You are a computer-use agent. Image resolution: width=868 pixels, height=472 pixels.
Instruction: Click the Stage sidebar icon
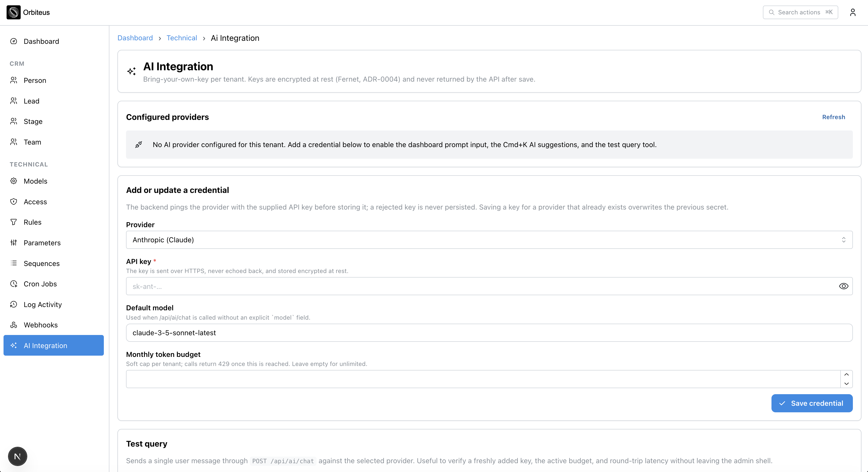[14, 122]
